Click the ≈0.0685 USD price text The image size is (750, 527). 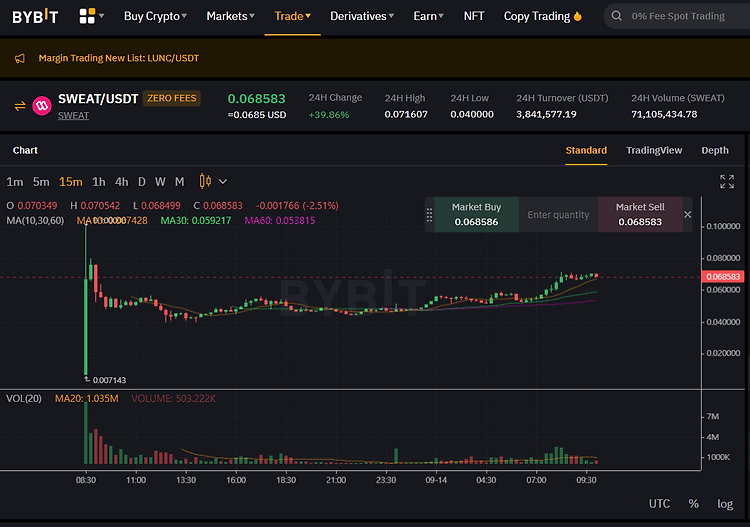point(257,115)
